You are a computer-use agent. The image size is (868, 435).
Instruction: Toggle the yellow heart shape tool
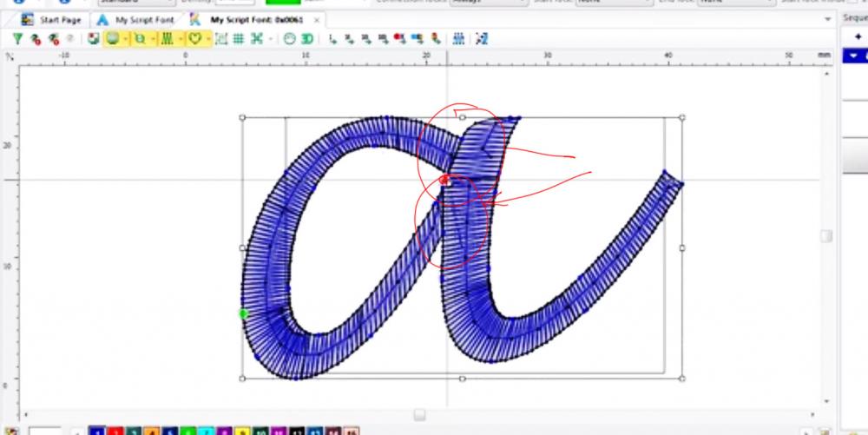(195, 38)
